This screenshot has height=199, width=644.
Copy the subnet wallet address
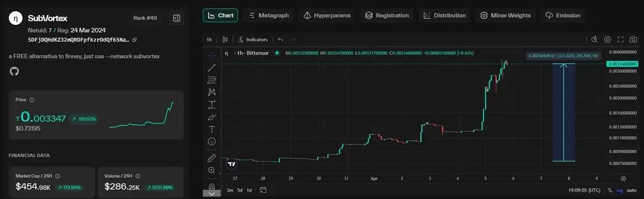click(135, 40)
